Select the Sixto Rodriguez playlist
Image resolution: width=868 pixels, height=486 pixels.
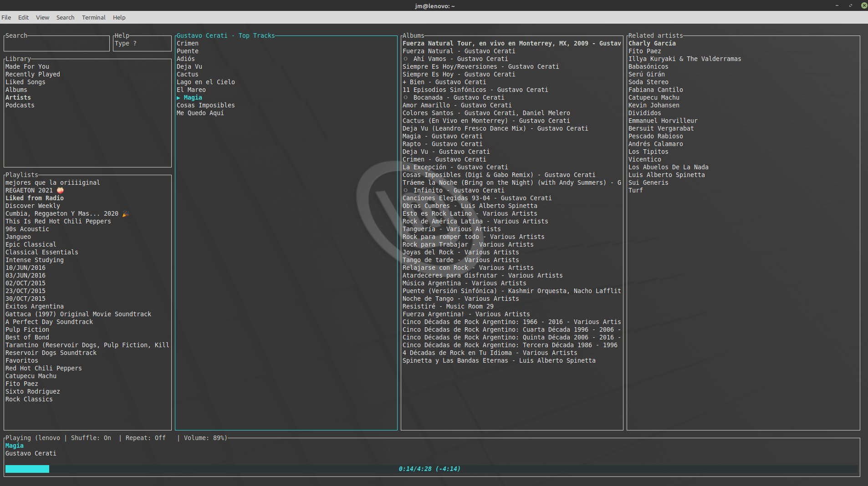coord(33,391)
